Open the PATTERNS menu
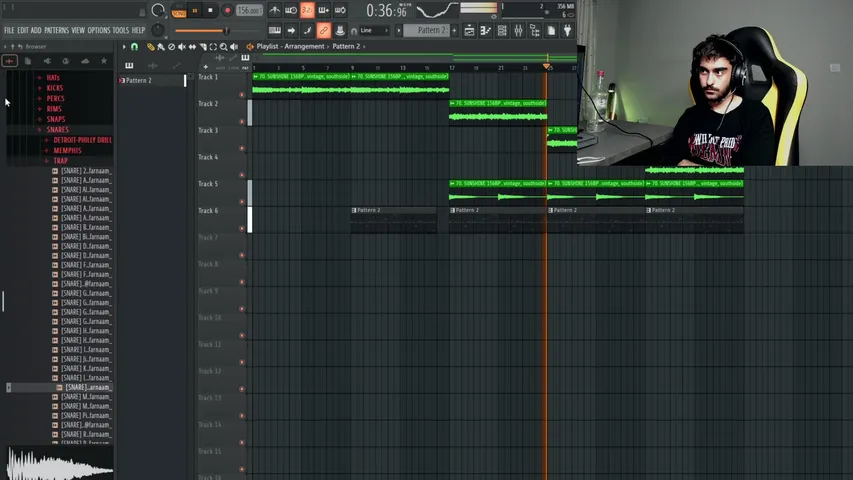The width and height of the screenshot is (853, 480). coord(57,31)
